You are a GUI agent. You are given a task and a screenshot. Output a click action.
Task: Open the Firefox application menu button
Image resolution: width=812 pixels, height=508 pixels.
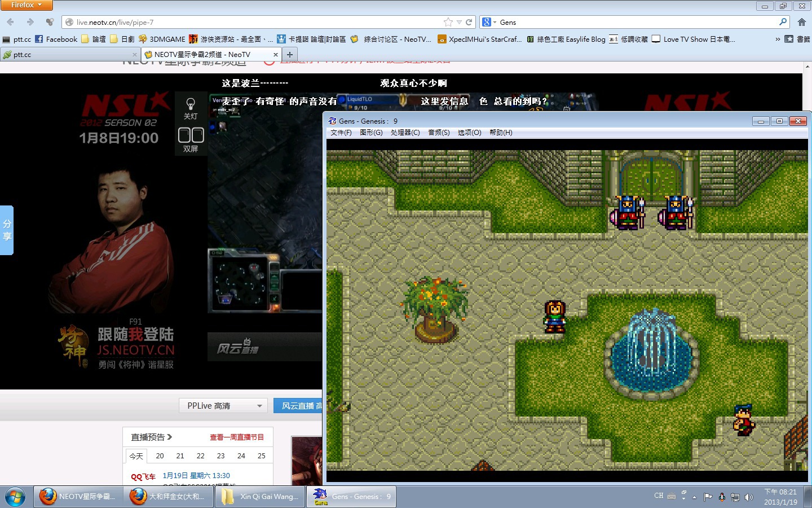click(x=26, y=5)
